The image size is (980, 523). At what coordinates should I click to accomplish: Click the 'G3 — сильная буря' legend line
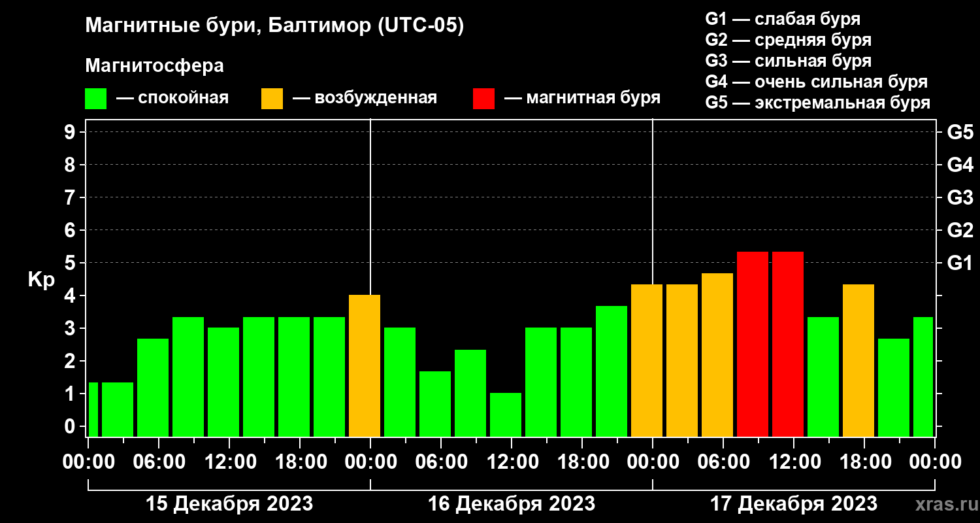tap(789, 61)
